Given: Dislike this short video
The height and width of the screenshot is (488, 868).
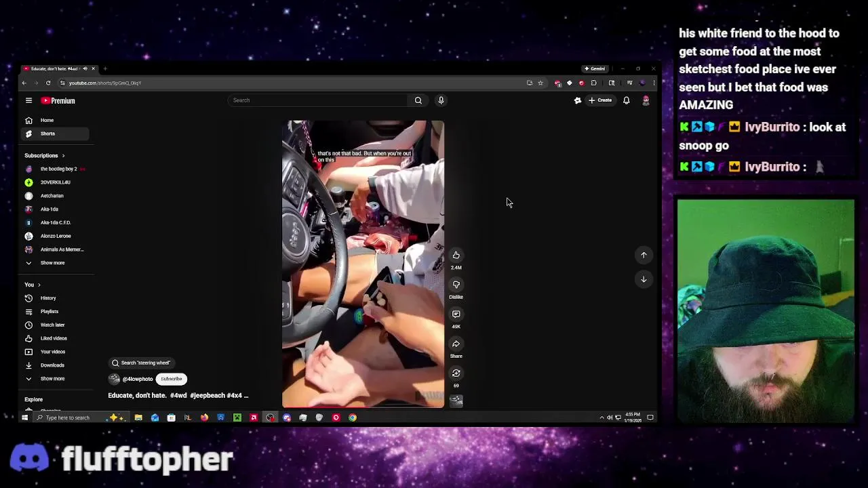Looking at the screenshot, I should 456,285.
